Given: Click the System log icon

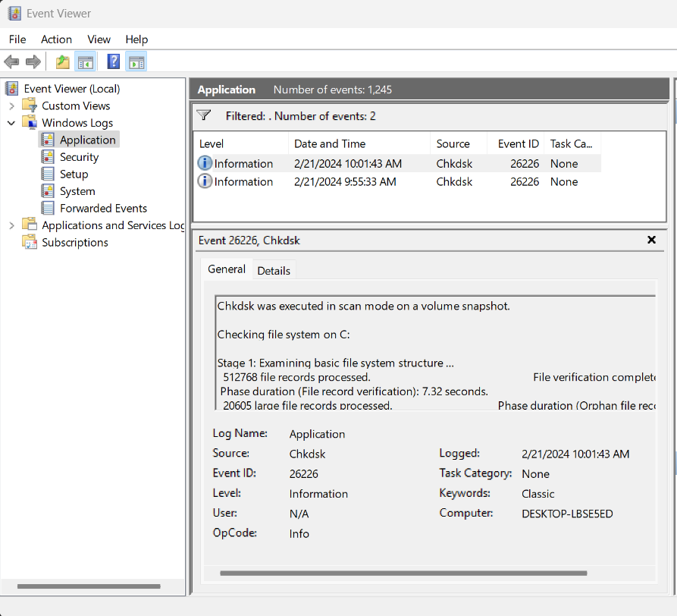Looking at the screenshot, I should [48, 191].
